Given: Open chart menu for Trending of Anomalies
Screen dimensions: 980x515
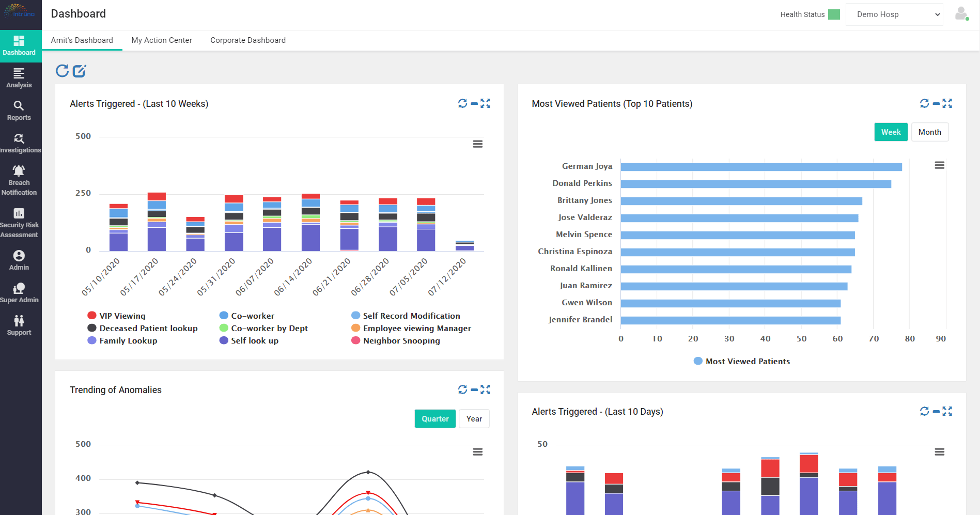Looking at the screenshot, I should click(x=478, y=452).
